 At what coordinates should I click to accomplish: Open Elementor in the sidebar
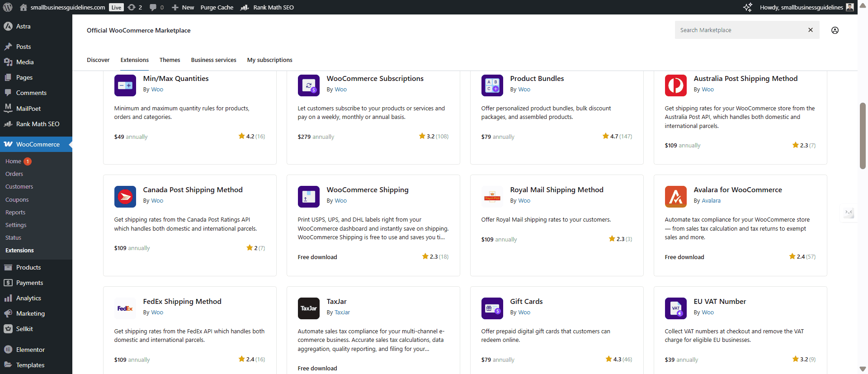(x=36, y=350)
